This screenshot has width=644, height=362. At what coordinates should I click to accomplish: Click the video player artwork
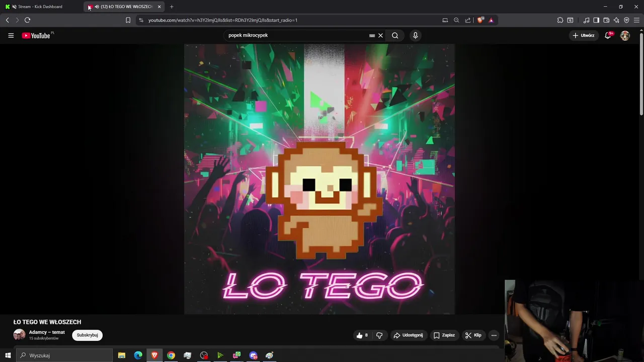(x=319, y=179)
